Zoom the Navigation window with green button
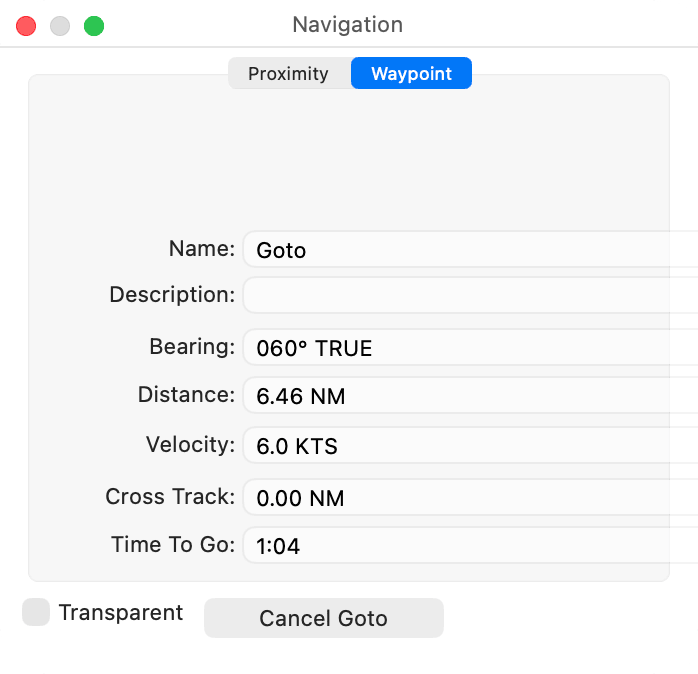The height and width of the screenshot is (674, 698). pos(94,26)
